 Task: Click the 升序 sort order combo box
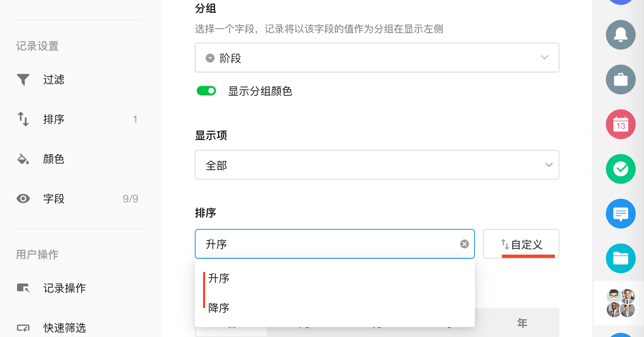(327, 244)
